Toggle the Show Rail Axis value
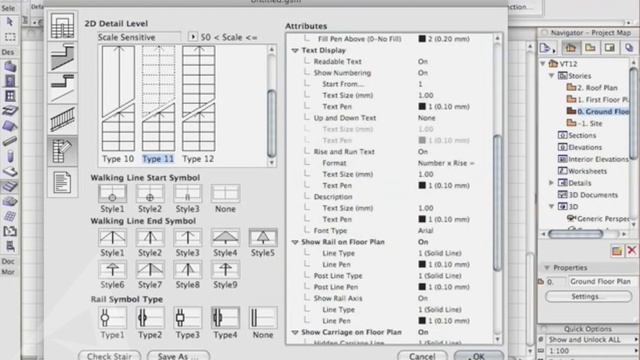 point(422,298)
